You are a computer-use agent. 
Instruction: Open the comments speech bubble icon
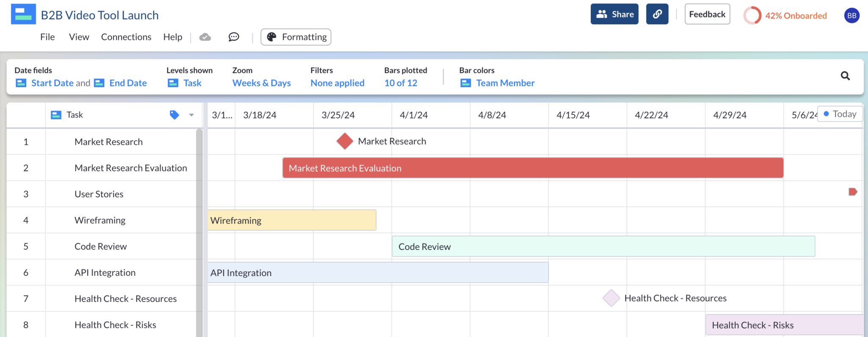point(234,37)
